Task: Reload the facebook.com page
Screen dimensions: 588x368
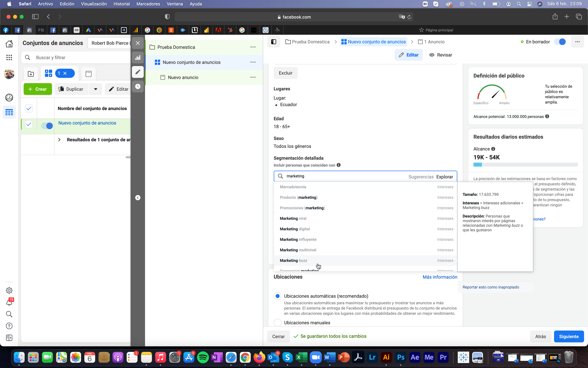Action: click(409, 17)
